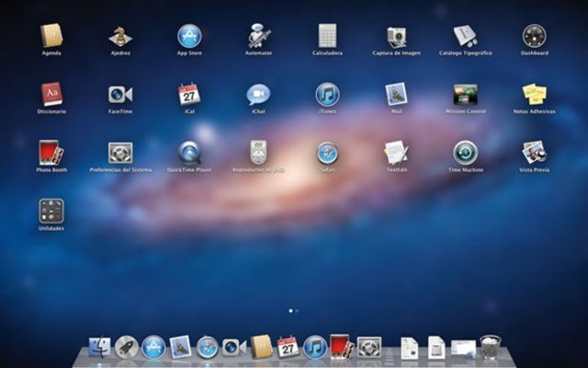Open iCal in the Launchpad grid
588x368 pixels.
(x=189, y=94)
